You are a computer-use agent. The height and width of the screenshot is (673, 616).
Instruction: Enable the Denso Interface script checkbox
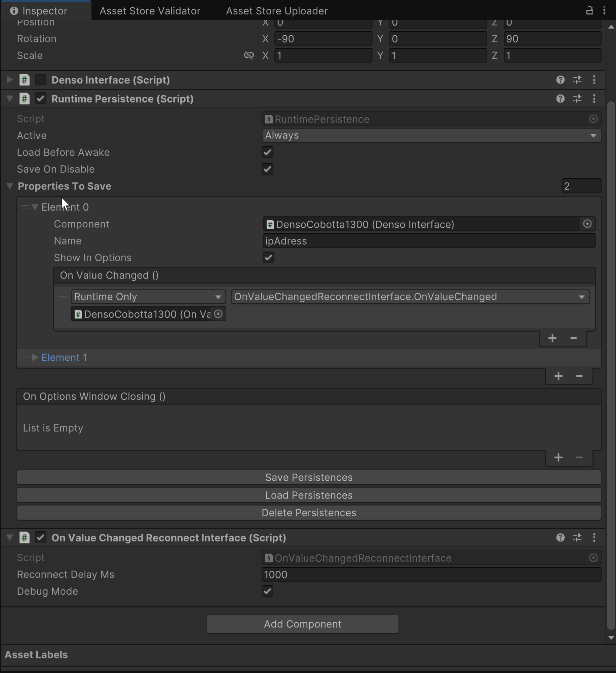coord(41,80)
